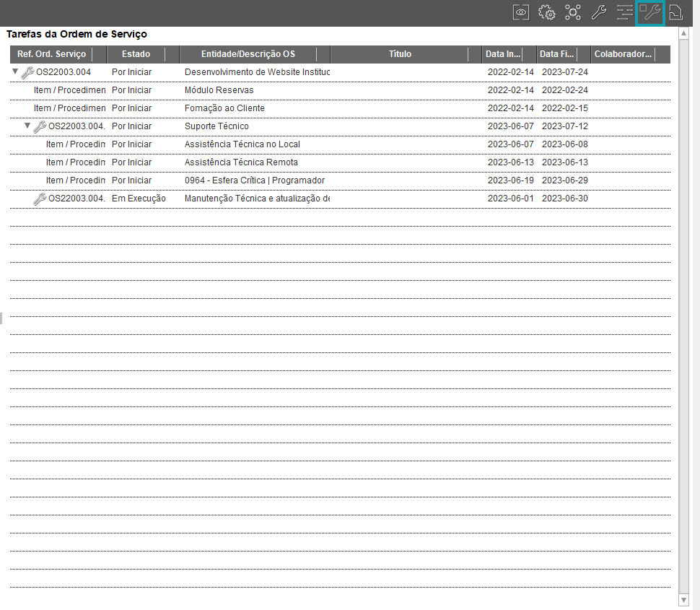The image size is (700, 610).
Task: Click the highlighted wrench with square icon
Action: [650, 12]
